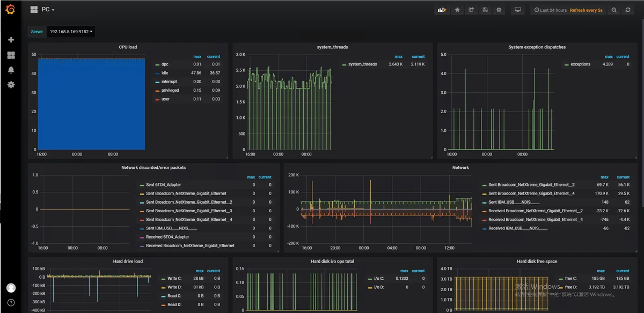Sort CPU load legend by current column
The image size is (644, 313).
[x=214, y=56]
